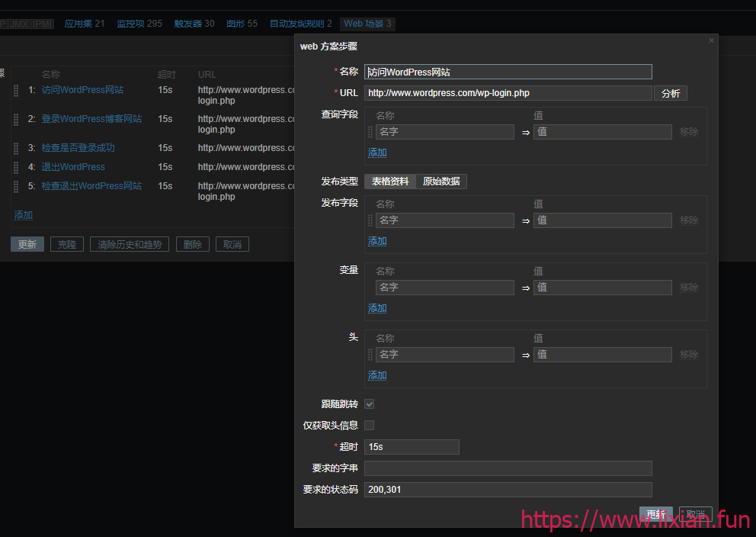Select 表格资料 post type
Image resolution: width=756 pixels, height=537 pixels.
coord(390,182)
